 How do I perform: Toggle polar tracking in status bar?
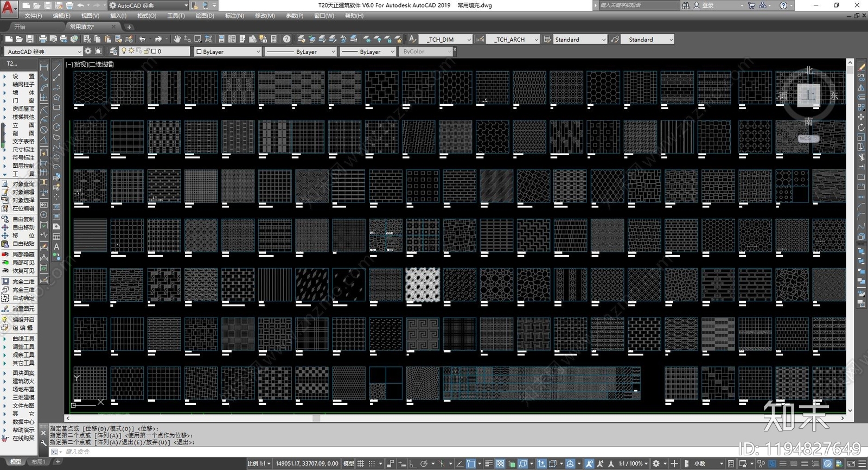[424, 463]
